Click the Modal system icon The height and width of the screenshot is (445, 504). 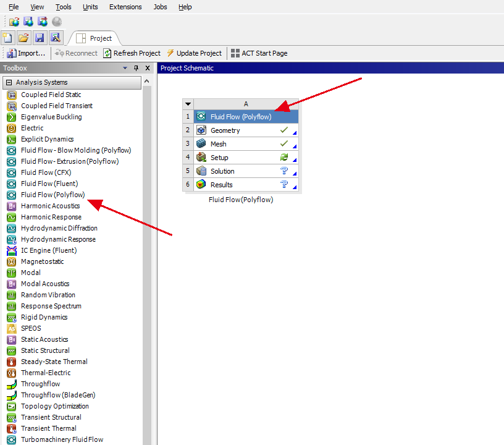(x=12, y=273)
